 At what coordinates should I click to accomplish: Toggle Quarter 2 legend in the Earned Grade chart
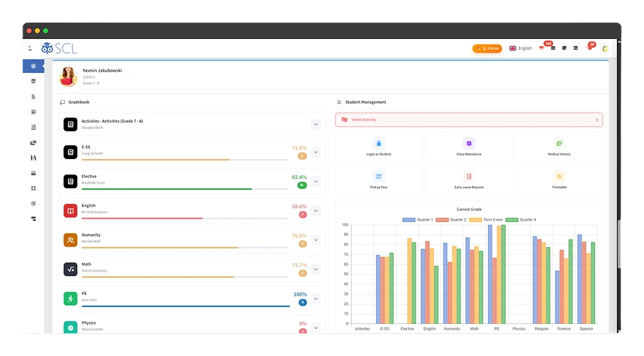(451, 220)
